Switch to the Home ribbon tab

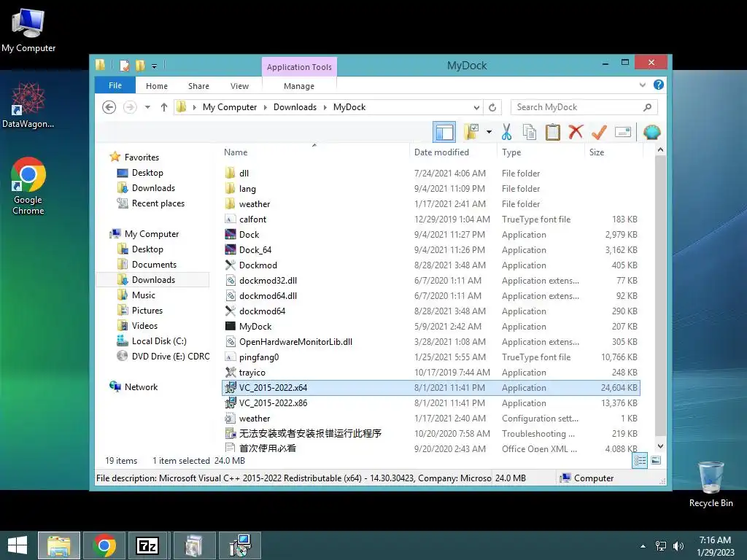(157, 86)
